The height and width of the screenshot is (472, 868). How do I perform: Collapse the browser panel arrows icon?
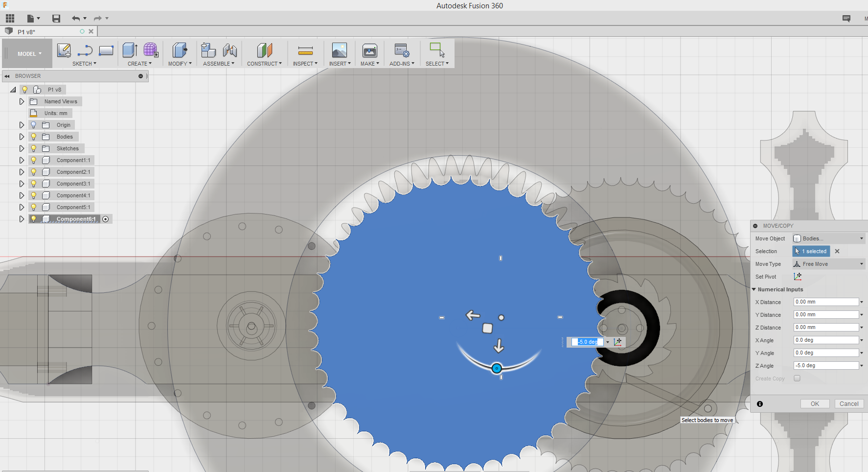click(x=7, y=76)
